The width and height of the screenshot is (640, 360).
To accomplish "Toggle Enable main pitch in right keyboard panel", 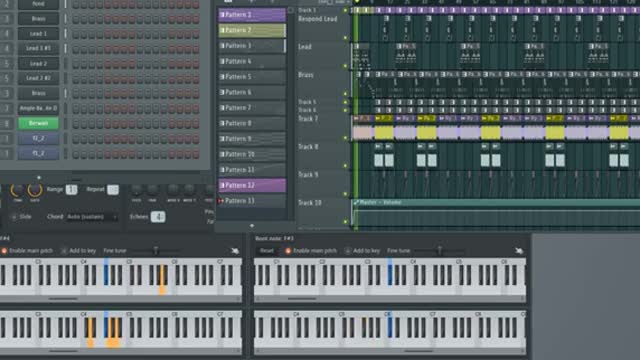I will [x=311, y=251].
